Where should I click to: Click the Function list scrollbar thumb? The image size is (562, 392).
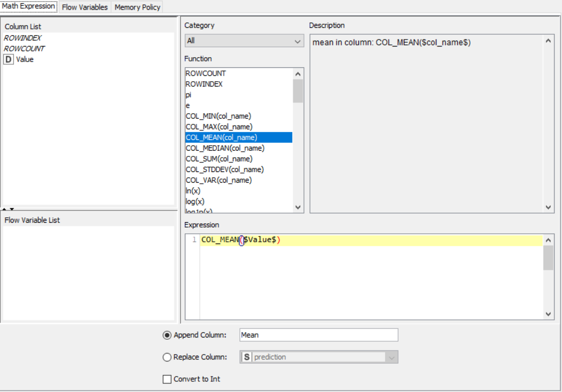coord(298,91)
